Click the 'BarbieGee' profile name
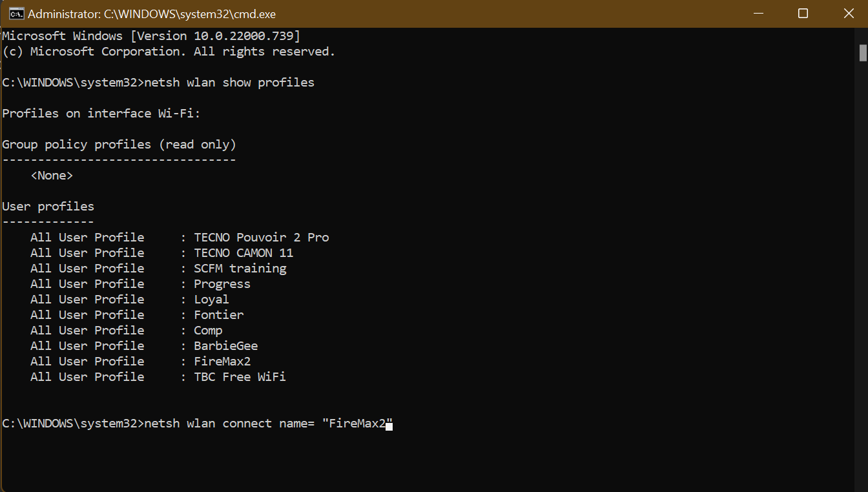868x492 pixels. click(x=225, y=346)
